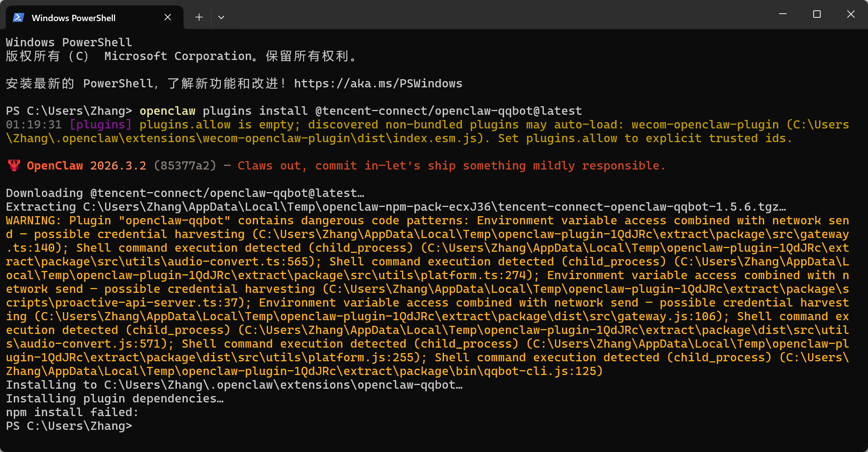This screenshot has height=452, width=868.
Task: Click the 'OpenClaw 2026.3.2' version text
Action: click(x=86, y=166)
